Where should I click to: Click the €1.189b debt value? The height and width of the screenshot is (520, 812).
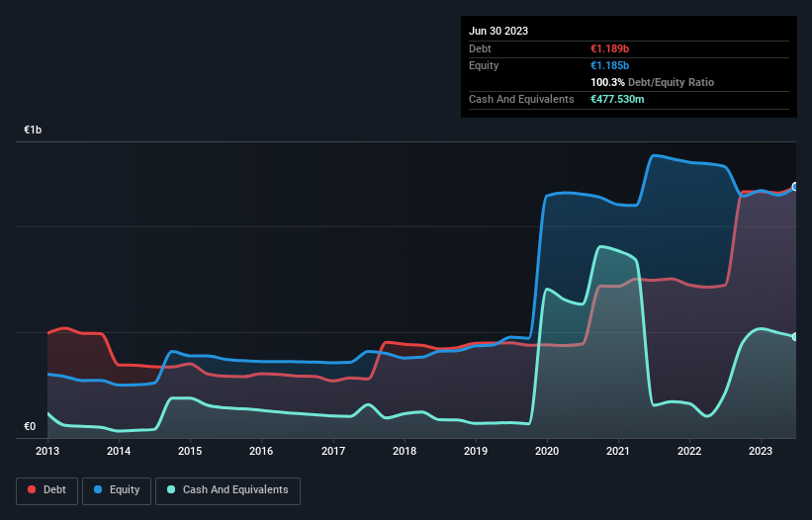pyautogui.click(x=609, y=48)
